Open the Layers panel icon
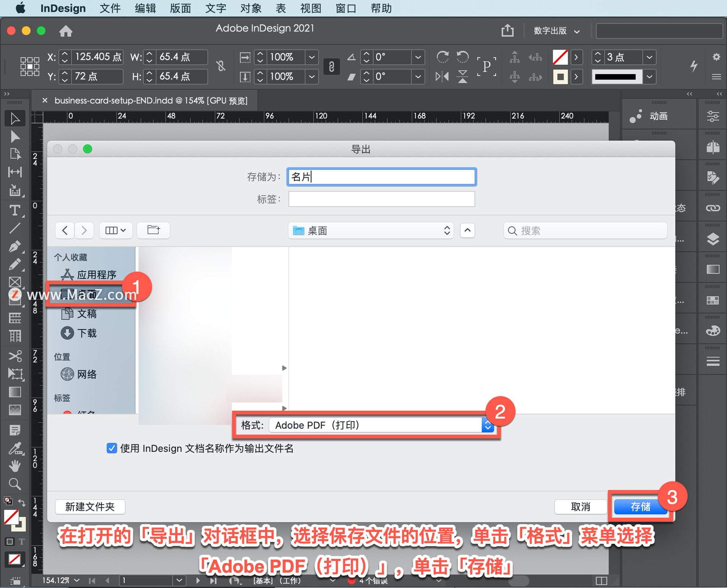Screen dimensions: 727x588 point(713,239)
